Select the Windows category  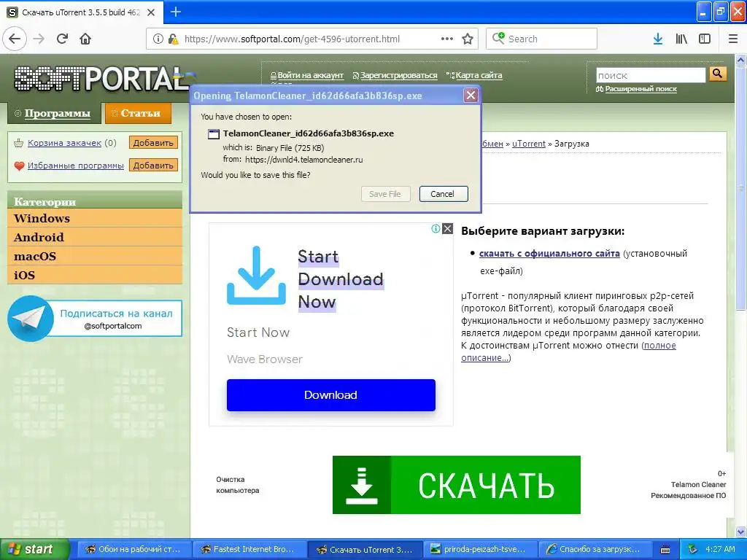pyautogui.click(x=95, y=218)
